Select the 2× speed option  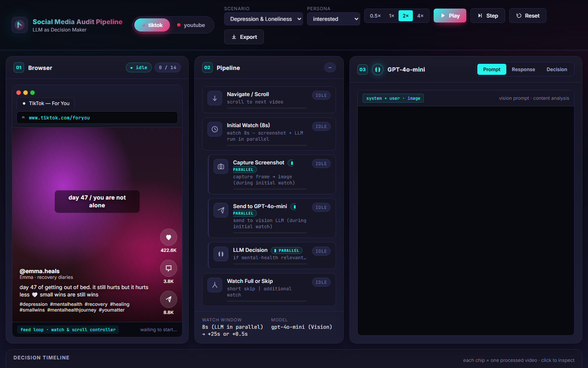pos(405,16)
